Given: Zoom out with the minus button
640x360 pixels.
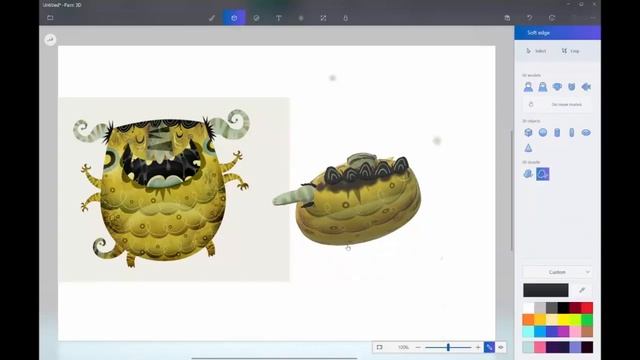Looking at the screenshot, I should click(418, 347).
